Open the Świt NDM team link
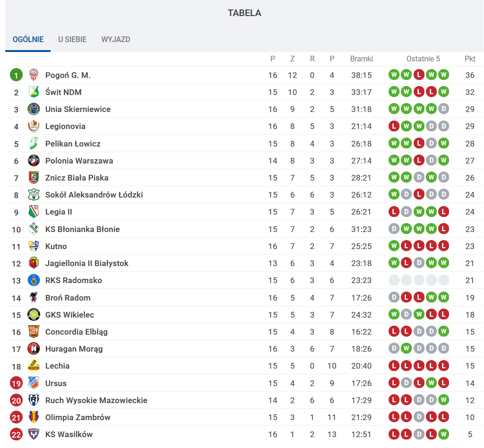 tap(63, 92)
